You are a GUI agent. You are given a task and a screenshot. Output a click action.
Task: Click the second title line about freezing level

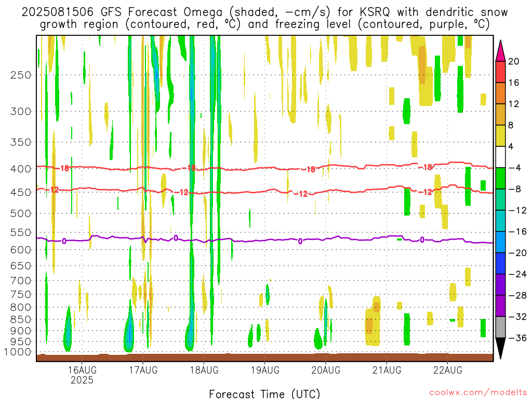(x=264, y=24)
